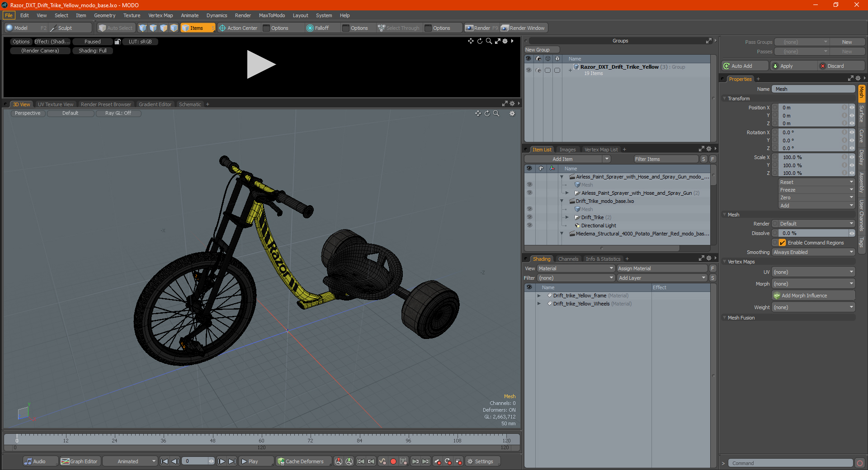Click Render Window button
Screen dimensions: 868x470
coord(523,28)
